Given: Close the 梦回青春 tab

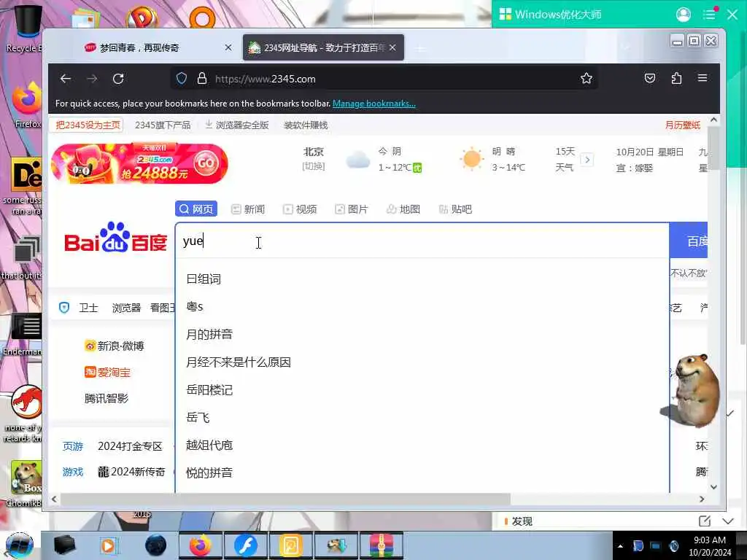Looking at the screenshot, I should (x=228, y=47).
